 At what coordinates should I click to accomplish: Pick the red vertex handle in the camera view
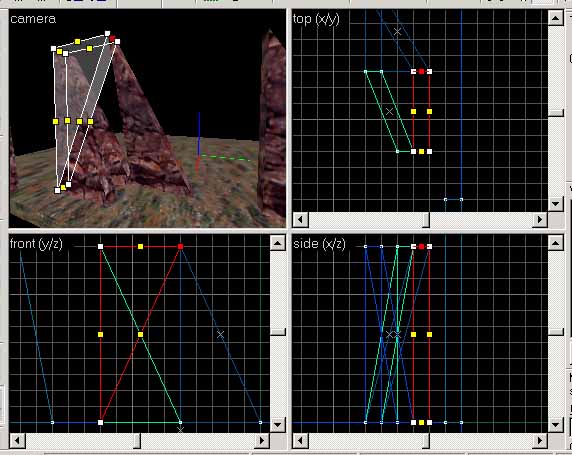coord(112,38)
